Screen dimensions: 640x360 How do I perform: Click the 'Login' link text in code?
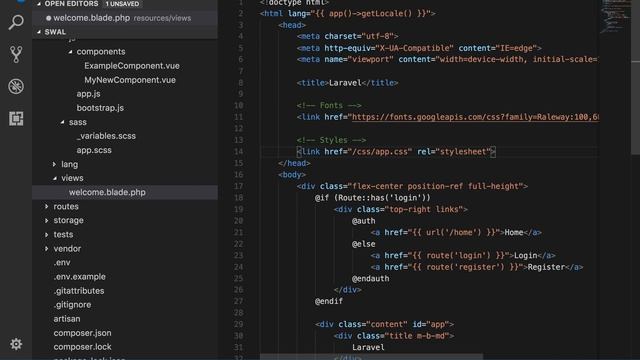[525, 256]
